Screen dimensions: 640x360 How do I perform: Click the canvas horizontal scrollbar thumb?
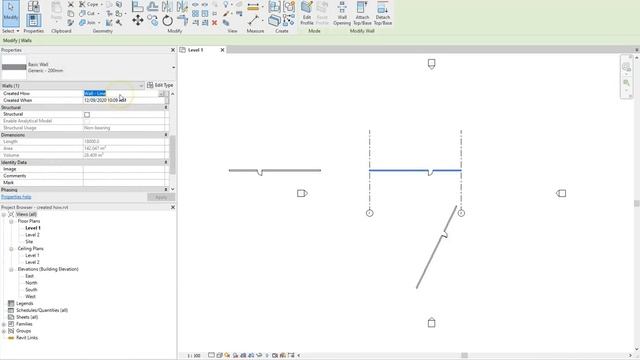[464, 356]
